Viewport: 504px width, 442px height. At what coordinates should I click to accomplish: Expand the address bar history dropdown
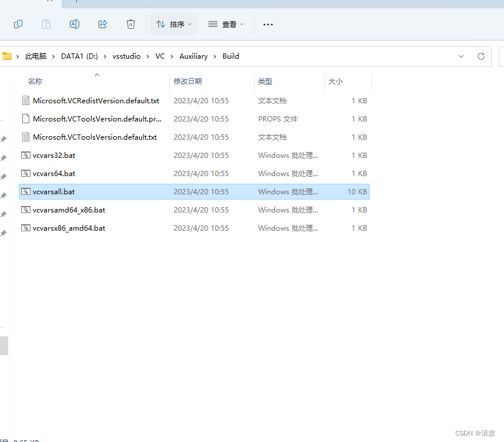pyautogui.click(x=461, y=56)
